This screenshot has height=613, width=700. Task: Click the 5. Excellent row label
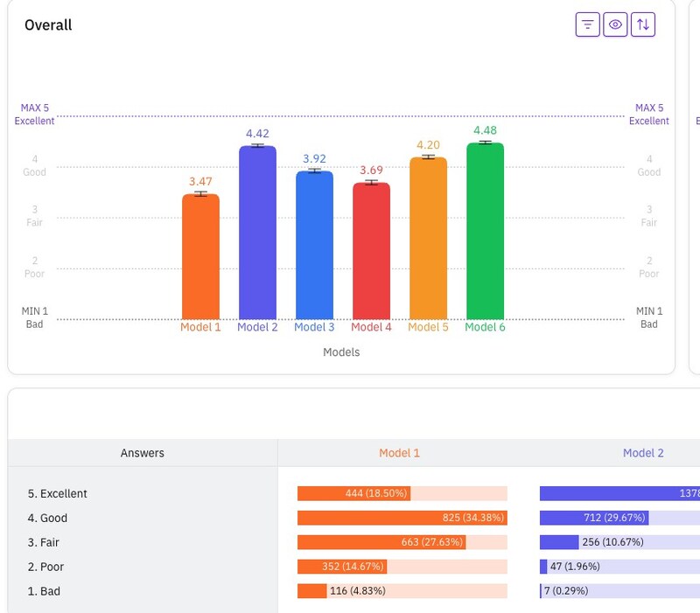[58, 493]
